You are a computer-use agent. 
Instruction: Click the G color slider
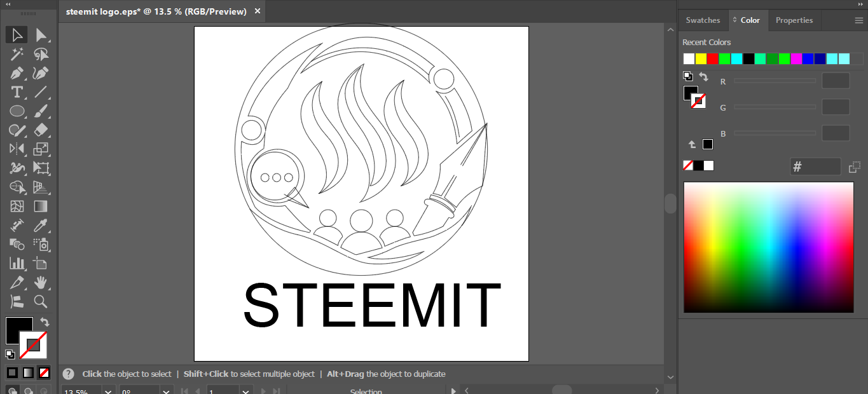(x=775, y=107)
